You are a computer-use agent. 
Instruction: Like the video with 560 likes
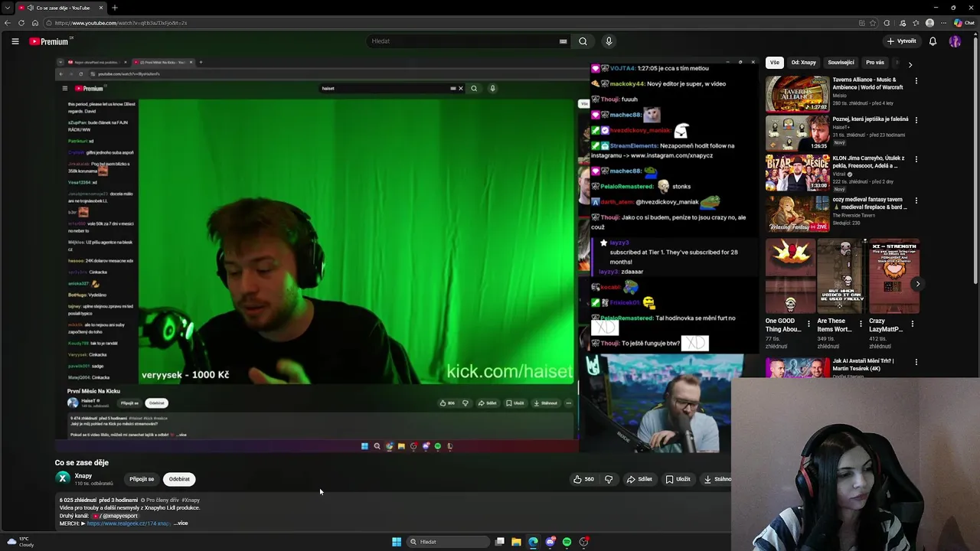pos(583,479)
